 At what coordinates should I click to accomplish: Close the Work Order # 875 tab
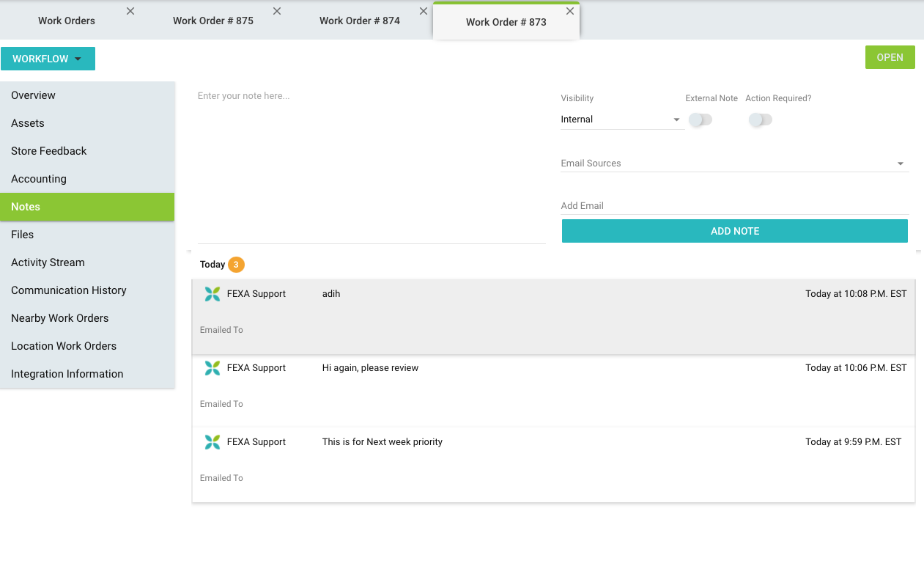pyautogui.click(x=277, y=11)
